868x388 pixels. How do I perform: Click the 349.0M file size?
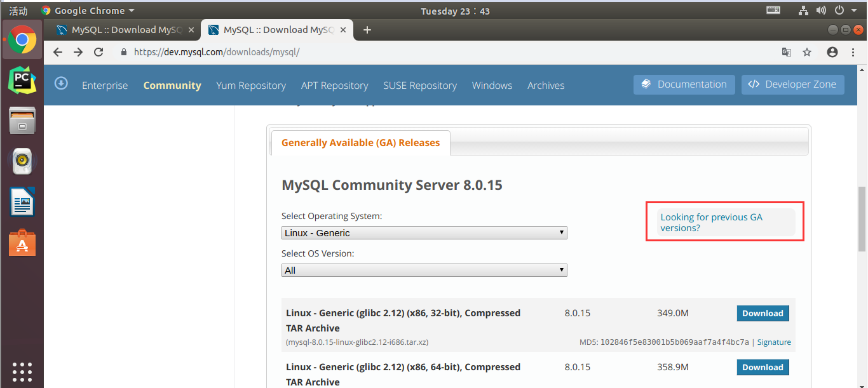(673, 313)
